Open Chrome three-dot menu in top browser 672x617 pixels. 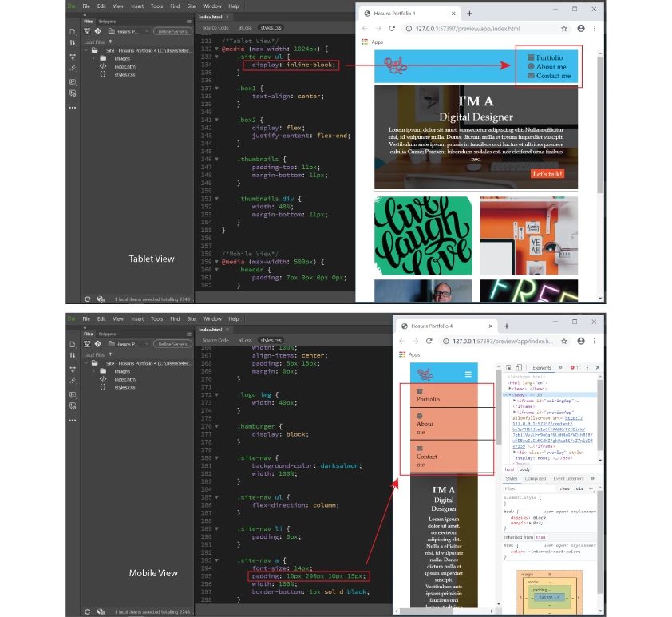pos(595,28)
